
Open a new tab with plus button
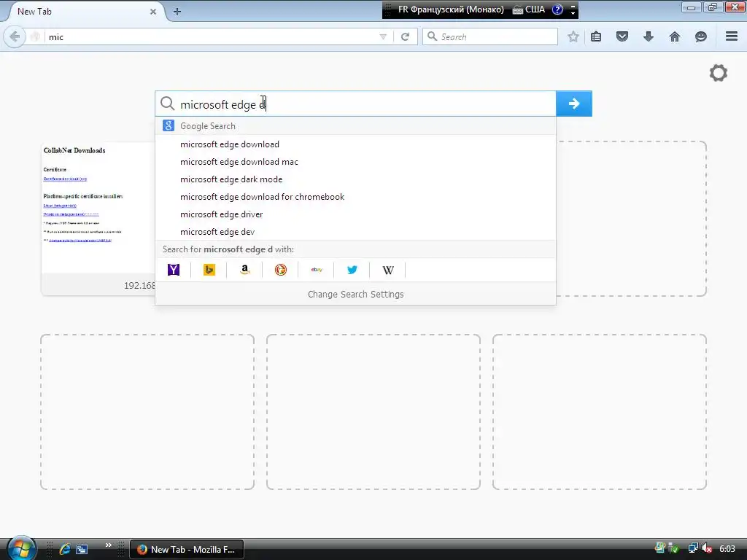pyautogui.click(x=177, y=12)
